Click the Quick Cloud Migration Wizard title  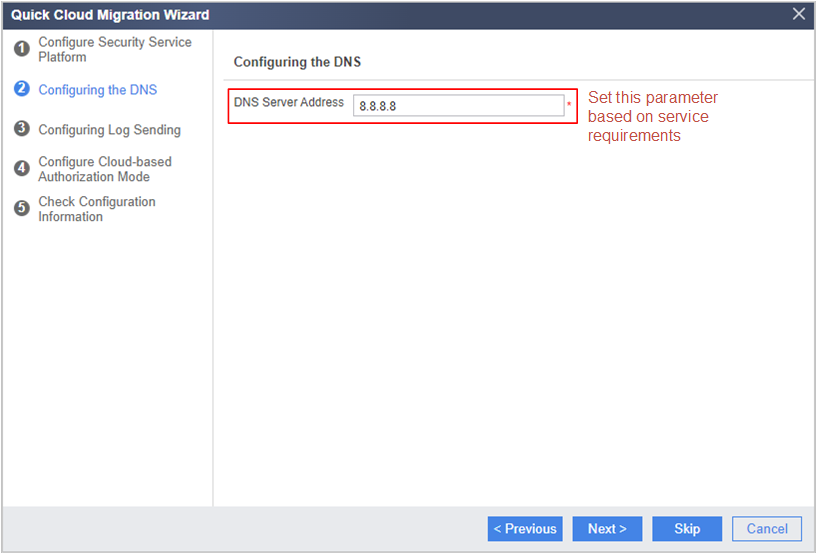(x=110, y=15)
